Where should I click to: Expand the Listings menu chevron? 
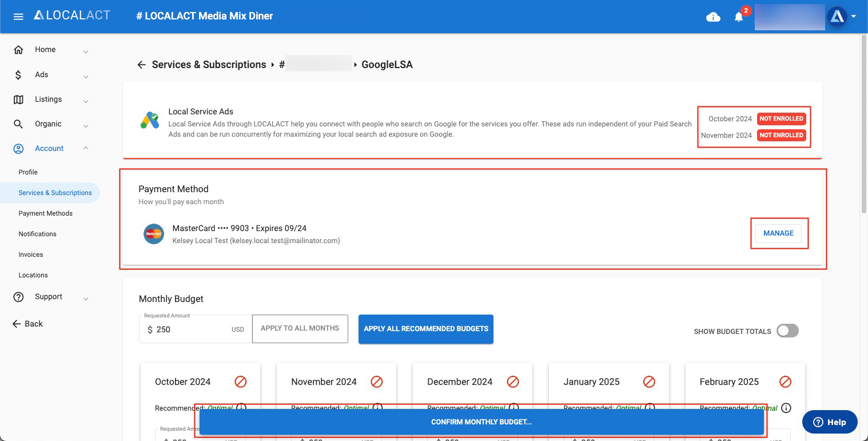point(86,101)
